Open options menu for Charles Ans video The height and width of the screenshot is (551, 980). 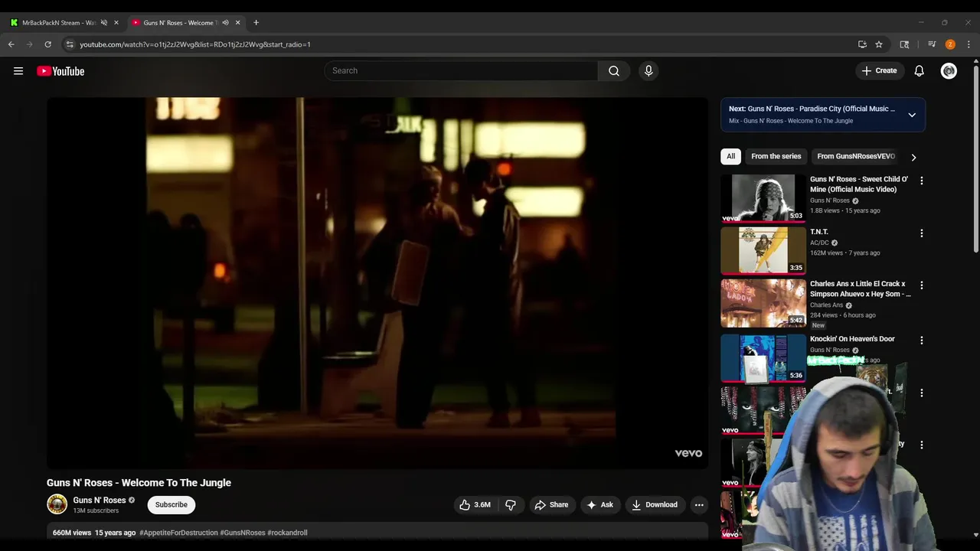(x=921, y=285)
